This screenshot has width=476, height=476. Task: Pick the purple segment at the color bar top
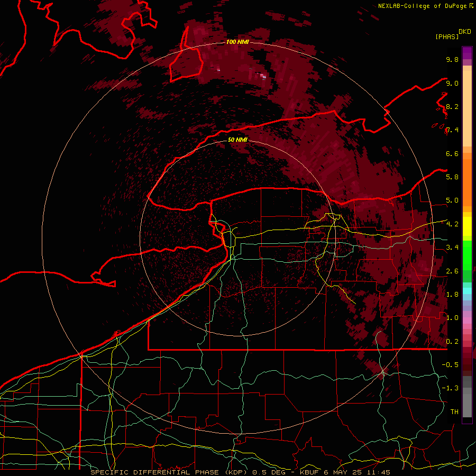pos(467,53)
